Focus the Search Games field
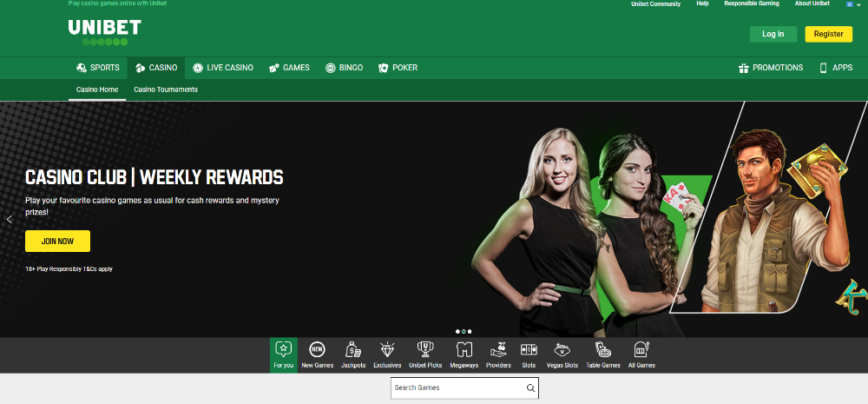Screen dimensions: 868x404 [464, 388]
